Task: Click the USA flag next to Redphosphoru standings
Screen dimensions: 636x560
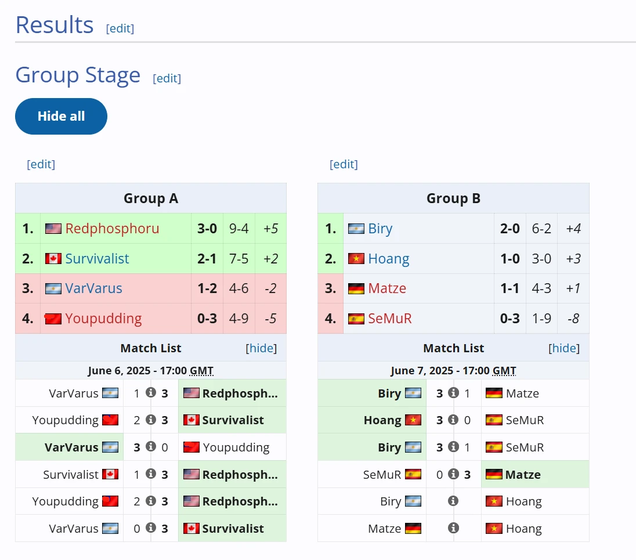Action: (x=53, y=229)
